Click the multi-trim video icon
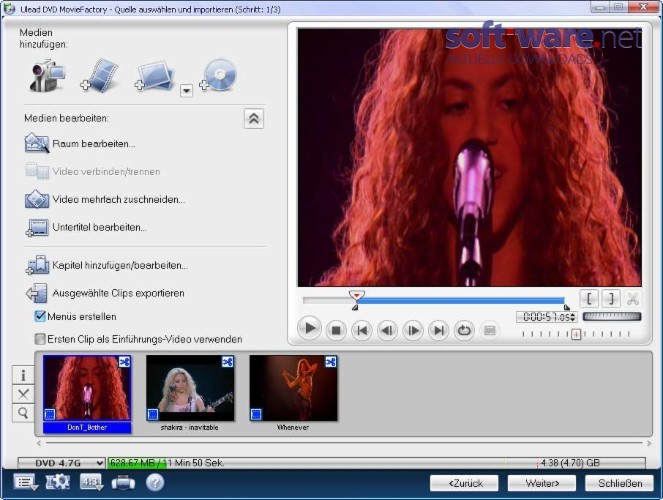 pyautogui.click(x=37, y=199)
